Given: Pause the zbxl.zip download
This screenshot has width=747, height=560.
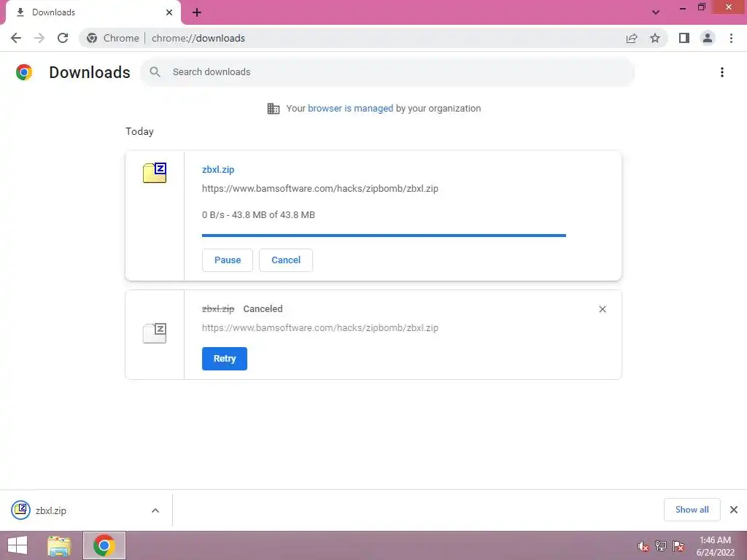Looking at the screenshot, I should click(x=228, y=260).
